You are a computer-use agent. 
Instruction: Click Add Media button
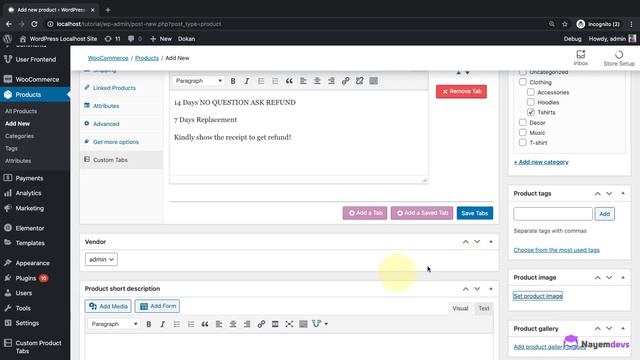coord(108,306)
